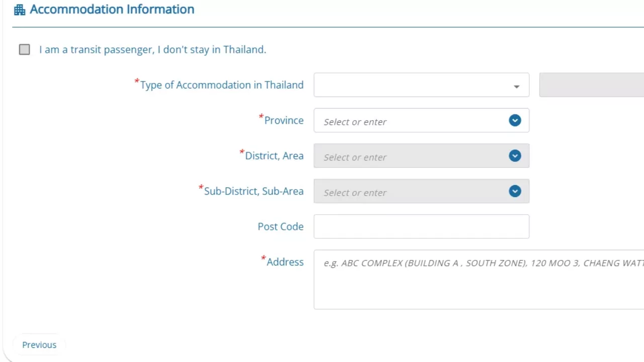The height and width of the screenshot is (362, 644).
Task: Open the Type of Accommodation dropdown arrow
Action: [516, 86]
